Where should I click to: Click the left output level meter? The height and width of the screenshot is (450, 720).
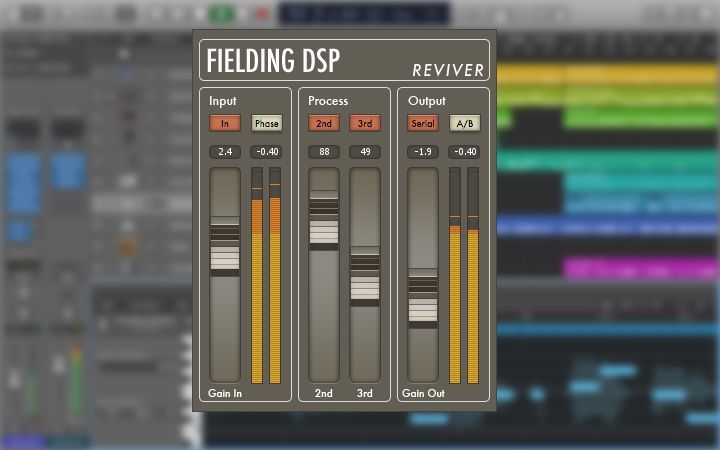(455, 276)
